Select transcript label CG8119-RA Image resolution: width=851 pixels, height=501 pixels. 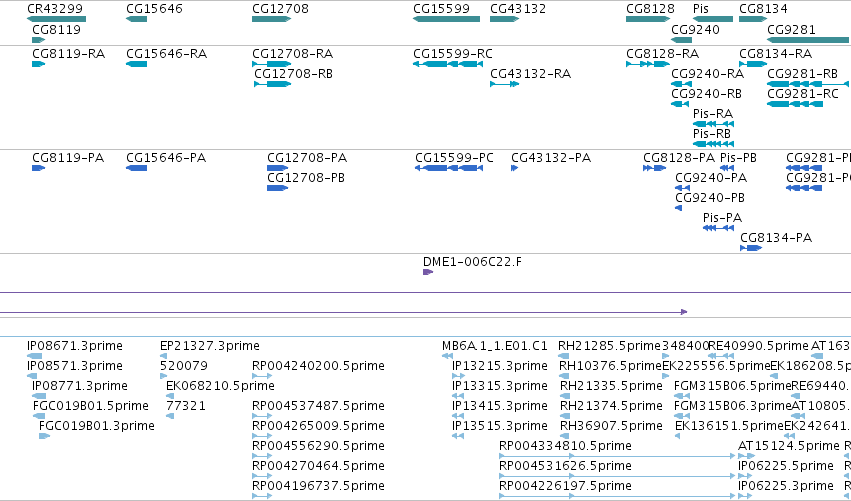click(x=68, y=54)
